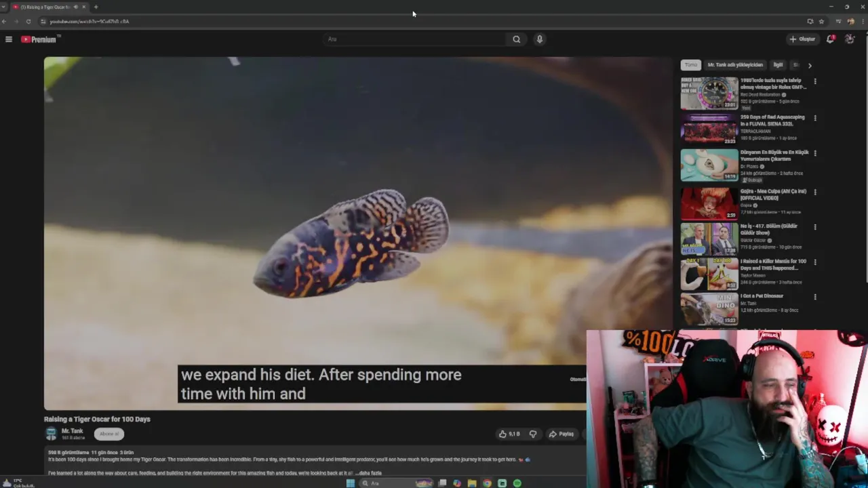Open the Mr. Tank channel name
The height and width of the screenshot is (488, 868).
[72, 431]
